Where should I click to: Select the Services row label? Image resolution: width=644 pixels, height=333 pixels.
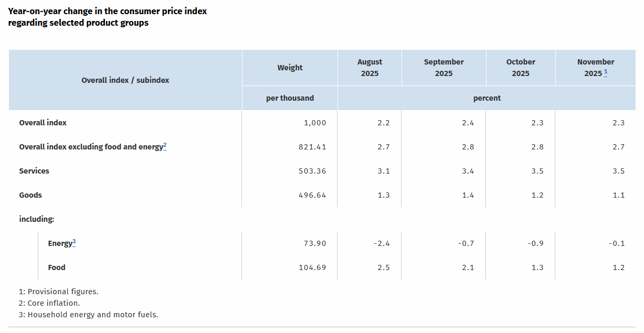pyautogui.click(x=34, y=171)
